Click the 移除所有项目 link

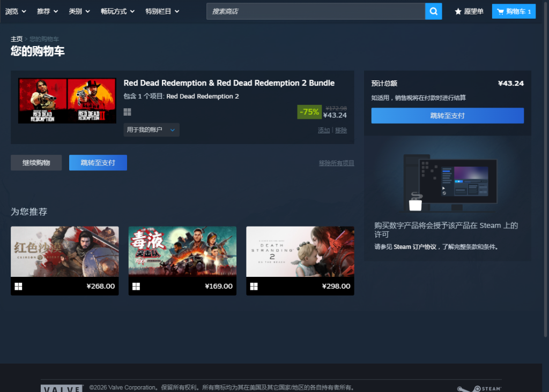[336, 163]
